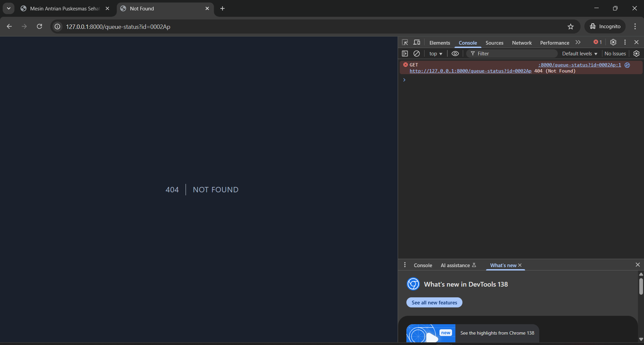This screenshot has width=644, height=345.
Task: Open the DevTools three-dot customize menu
Action: [625, 42]
